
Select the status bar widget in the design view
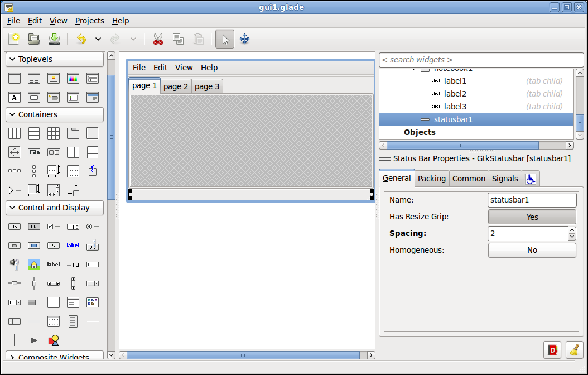point(251,194)
